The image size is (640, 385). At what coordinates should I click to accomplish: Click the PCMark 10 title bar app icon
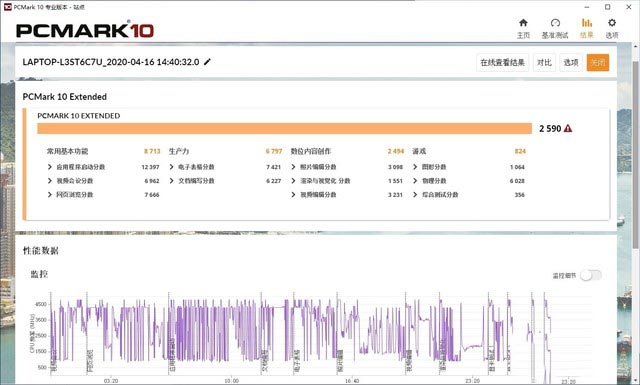pos(7,7)
